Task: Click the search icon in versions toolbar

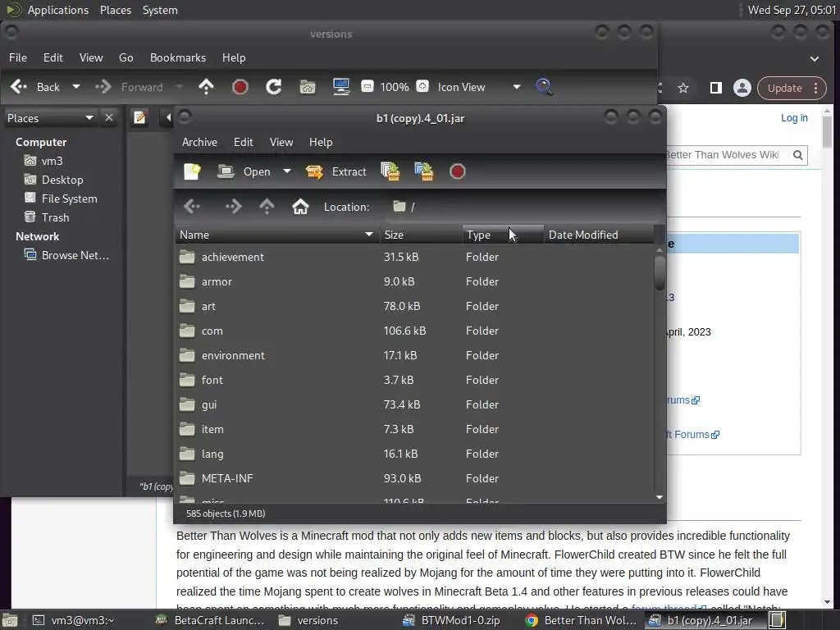Action: click(544, 87)
